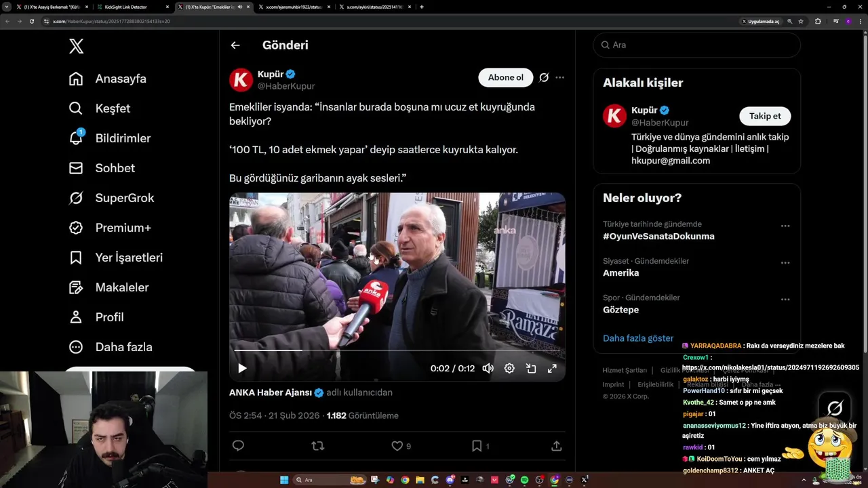Image resolution: width=868 pixels, height=488 pixels.
Task: Open the browser tab search dropdown
Action: tap(7, 7)
